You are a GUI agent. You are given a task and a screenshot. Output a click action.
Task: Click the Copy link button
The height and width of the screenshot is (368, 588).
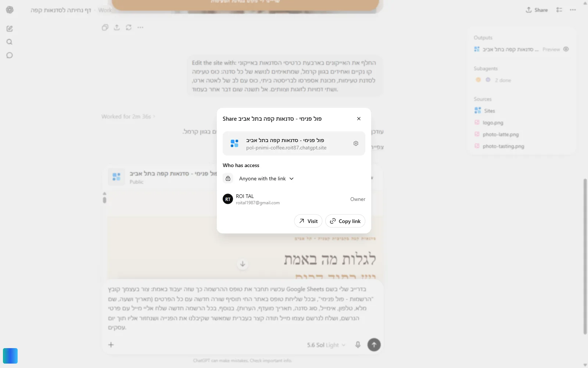[x=345, y=221]
